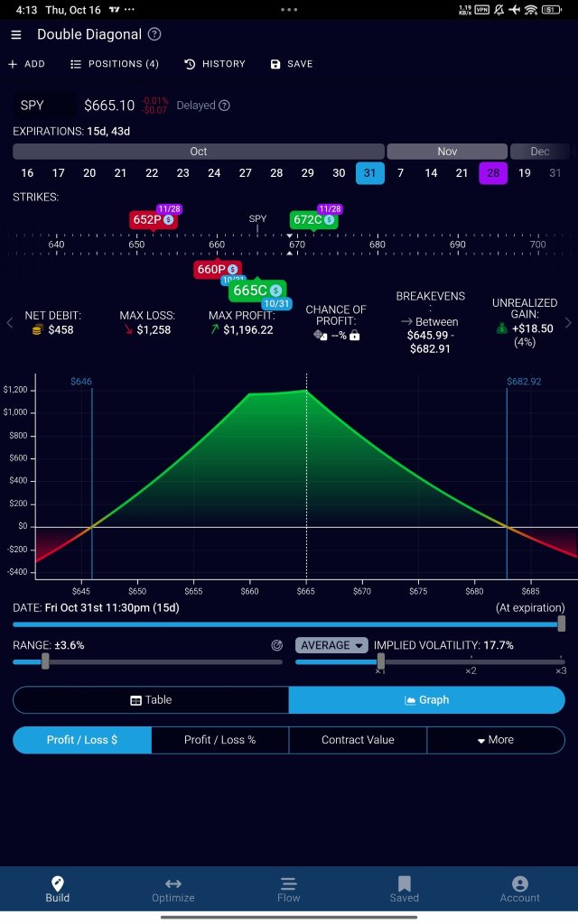Click the SAVE button
578x924 pixels.
point(292,64)
